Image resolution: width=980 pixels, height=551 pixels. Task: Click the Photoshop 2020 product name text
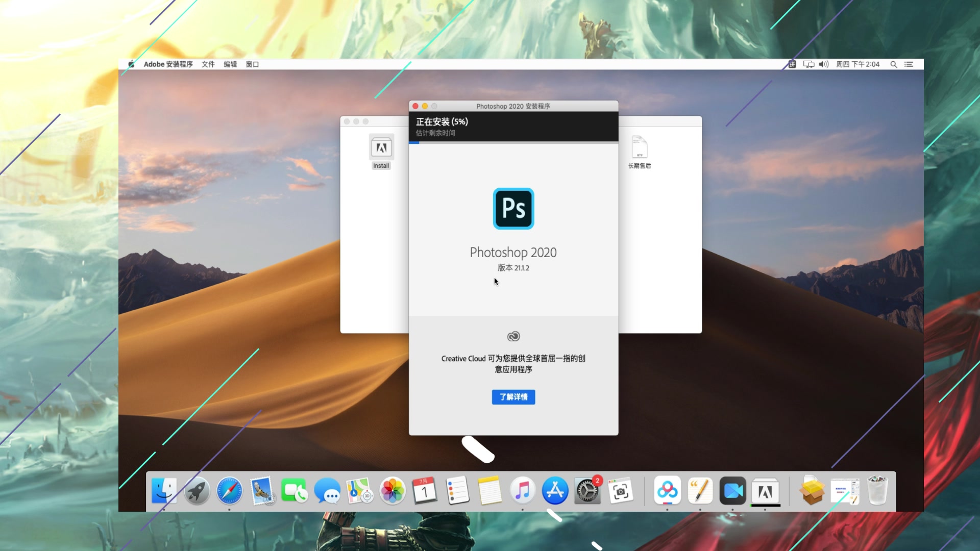tap(513, 253)
